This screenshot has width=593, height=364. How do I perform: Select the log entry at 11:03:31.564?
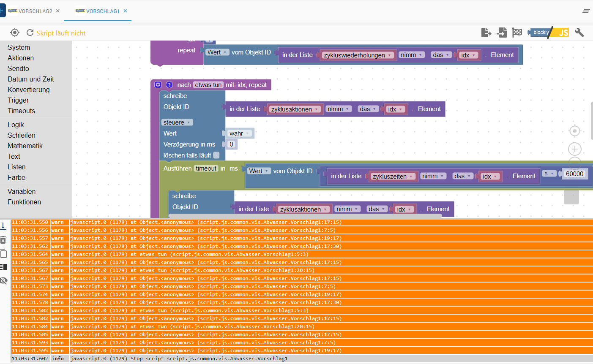302,254
